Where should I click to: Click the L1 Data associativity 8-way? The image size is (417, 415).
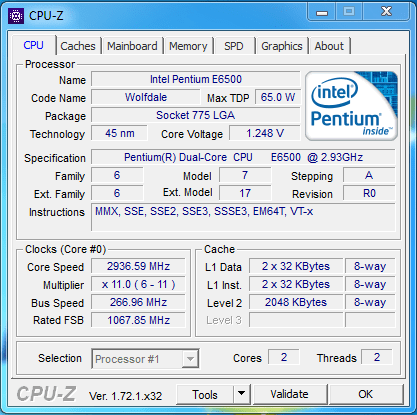[x=370, y=266]
